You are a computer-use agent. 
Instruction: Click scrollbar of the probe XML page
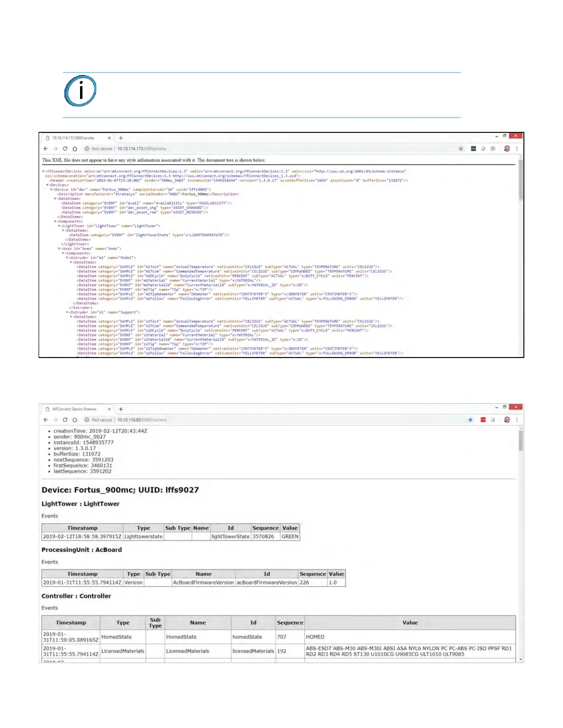pos(521,179)
